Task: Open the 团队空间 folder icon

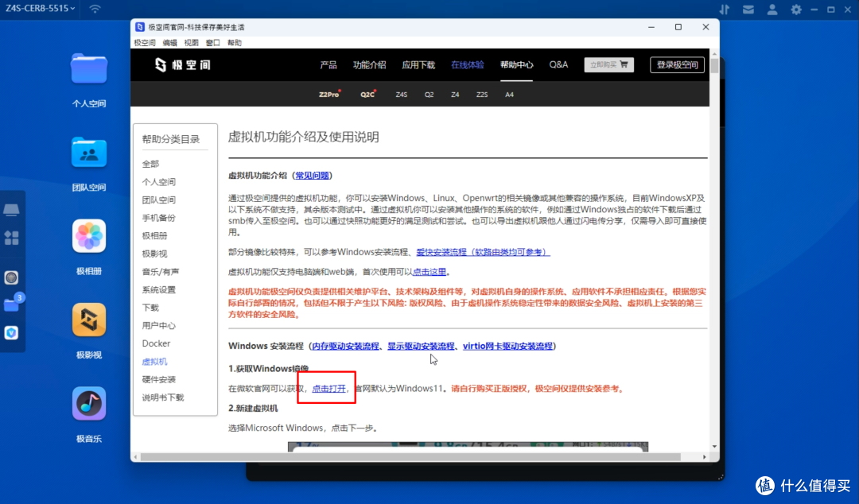Action: point(89,152)
